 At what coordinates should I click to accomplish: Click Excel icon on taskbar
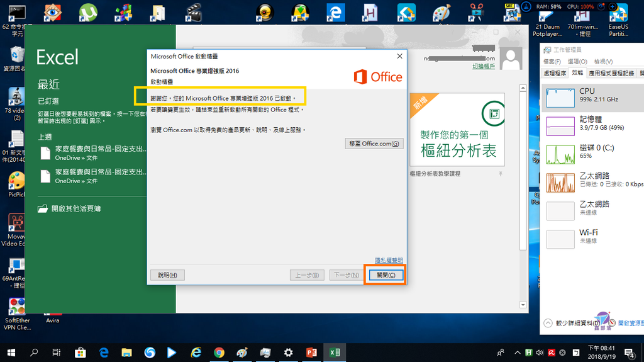335,353
